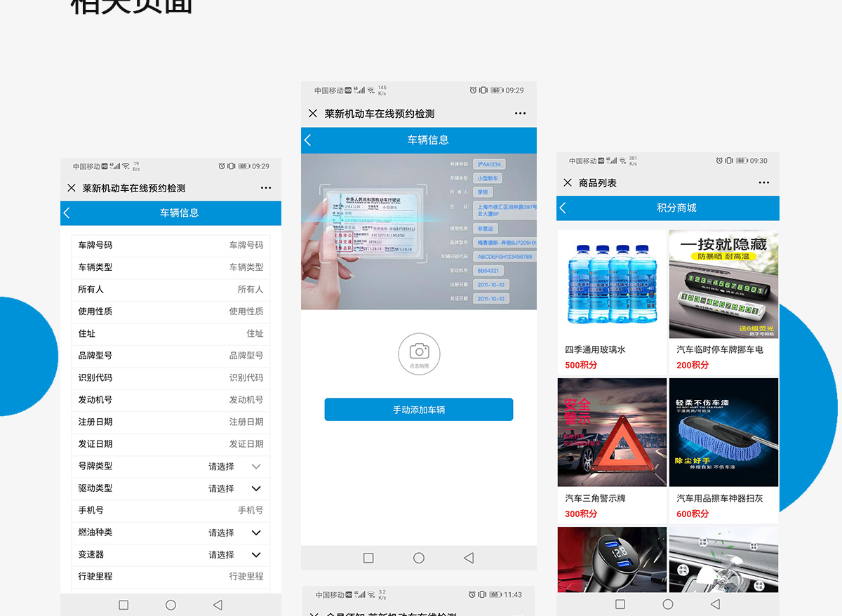The height and width of the screenshot is (616, 842).
Task: Tap the back triangle on the left phone
Action: click(x=218, y=605)
